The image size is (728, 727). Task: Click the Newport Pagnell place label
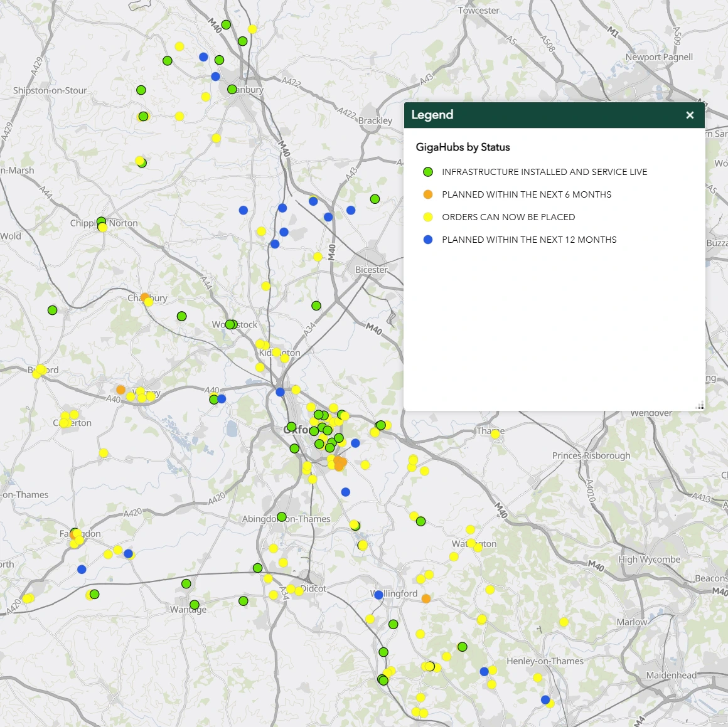659,57
